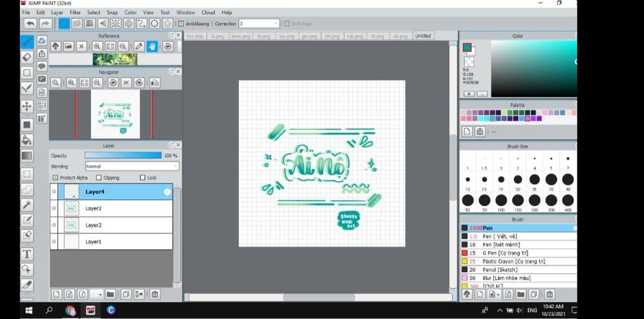Hide Layer4 using its visibility dot
Viewport: 644px width, 319px height.
pyautogui.click(x=54, y=192)
